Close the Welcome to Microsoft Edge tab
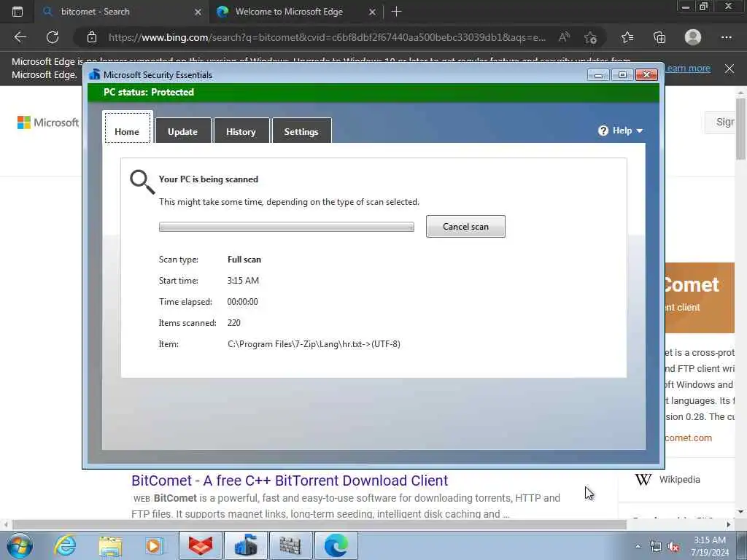This screenshot has height=560, width=747. [x=373, y=12]
